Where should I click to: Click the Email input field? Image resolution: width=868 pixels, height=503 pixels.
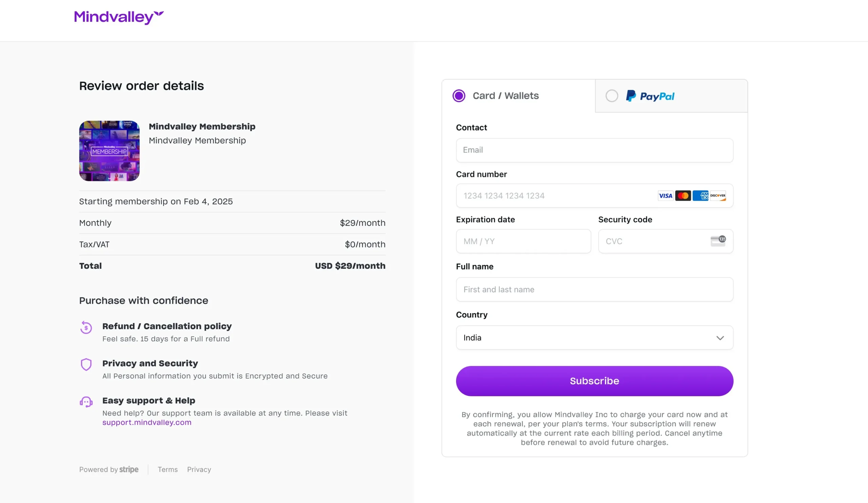594,150
